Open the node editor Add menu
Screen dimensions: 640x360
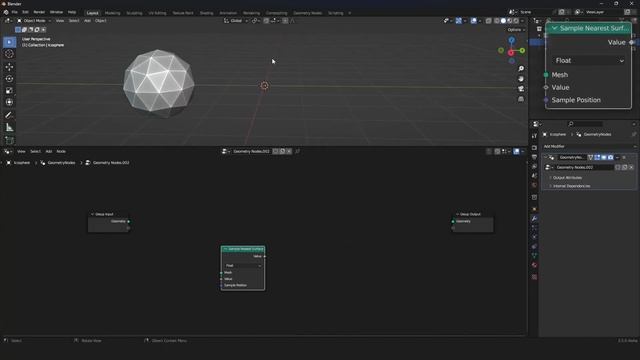tap(49, 151)
